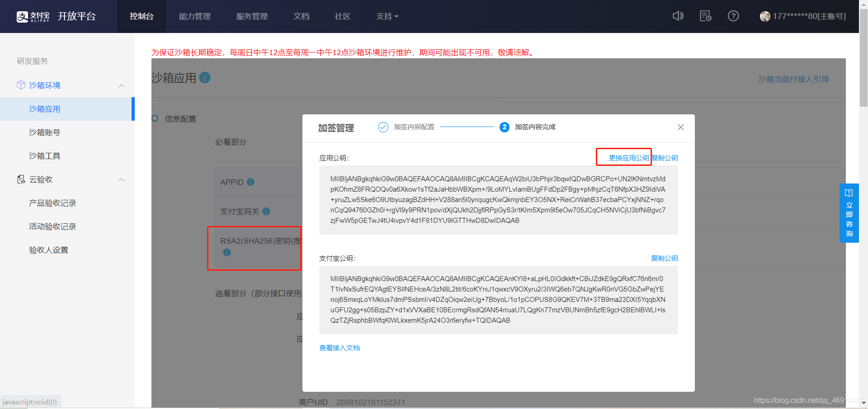Open the 查看接入文档 link
Screen dimensions: 868x409
[x=340, y=348]
